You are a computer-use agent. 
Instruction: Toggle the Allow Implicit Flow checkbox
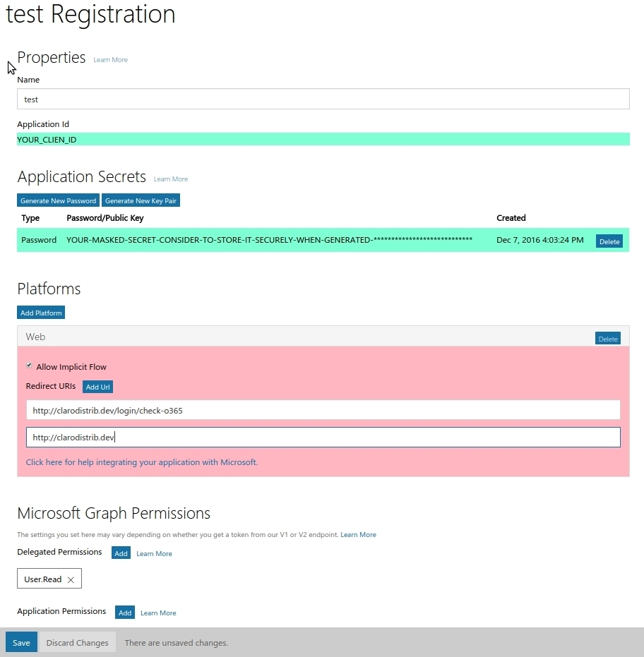[29, 366]
